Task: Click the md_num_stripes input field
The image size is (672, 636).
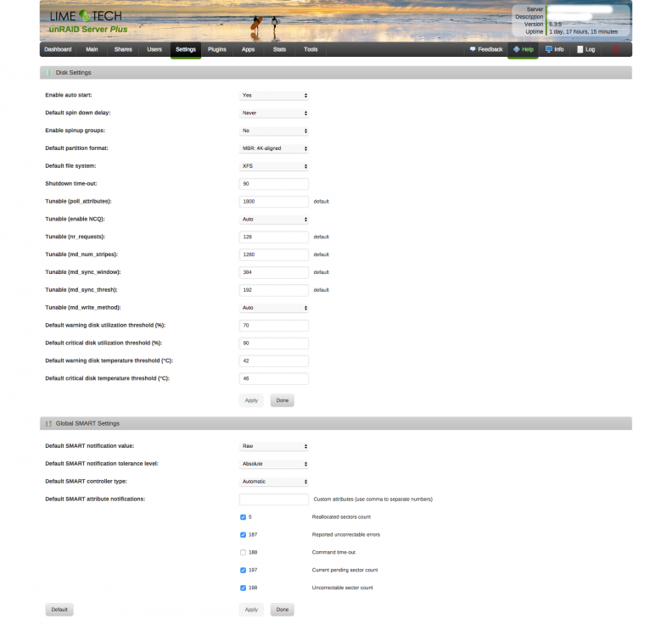Action: pos(273,254)
